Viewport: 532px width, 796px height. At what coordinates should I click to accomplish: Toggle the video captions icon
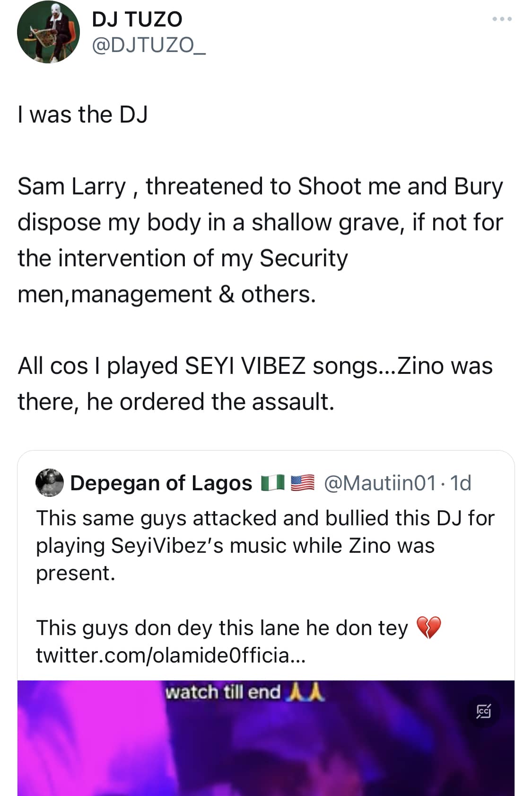coord(484,711)
